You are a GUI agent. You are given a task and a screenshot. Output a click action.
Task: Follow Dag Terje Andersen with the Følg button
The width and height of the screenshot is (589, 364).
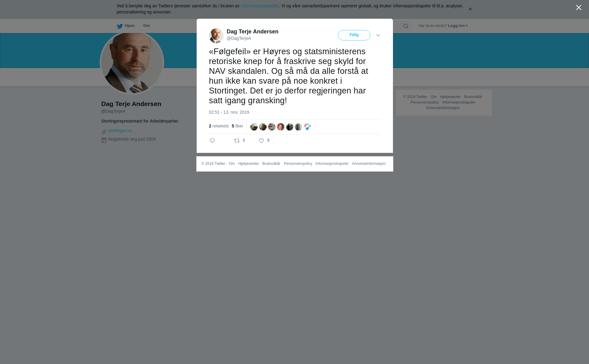[x=354, y=35]
